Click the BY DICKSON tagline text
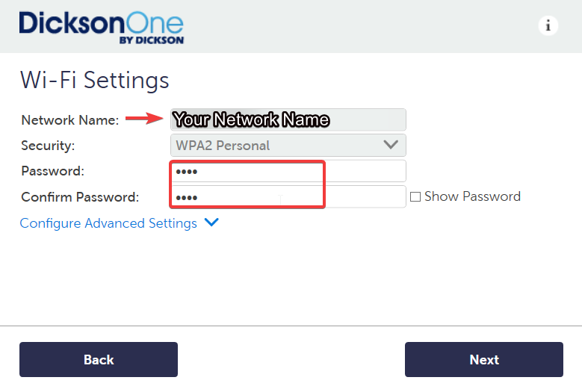Image resolution: width=582 pixels, height=392 pixels. click(151, 40)
